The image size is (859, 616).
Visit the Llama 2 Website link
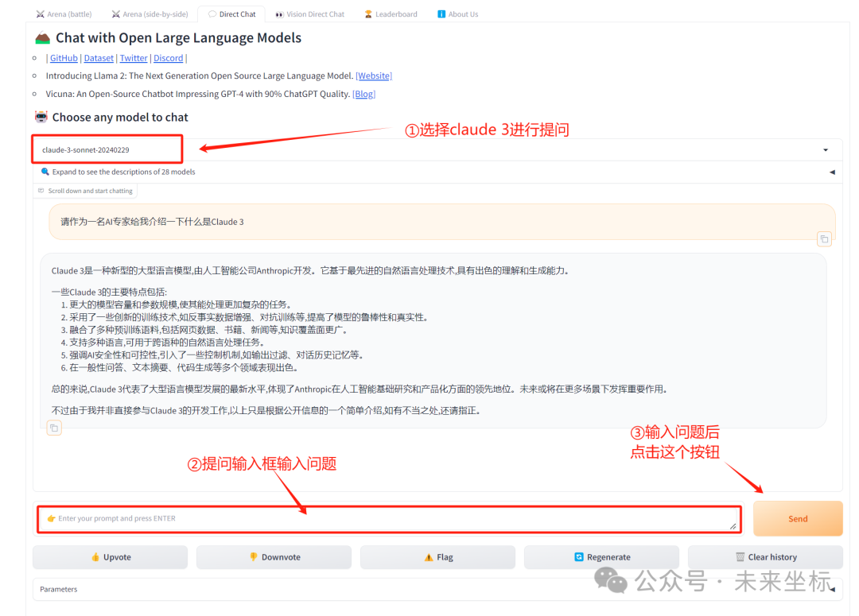pyautogui.click(x=374, y=76)
